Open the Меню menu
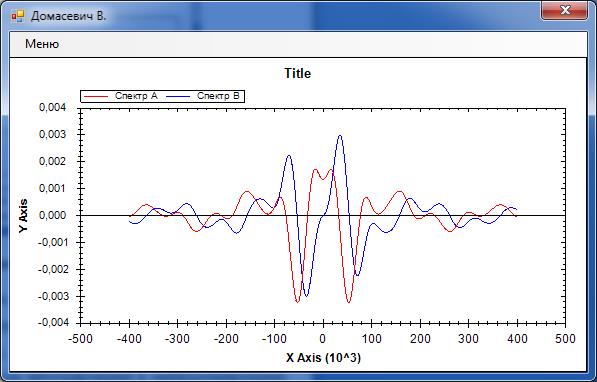The height and width of the screenshot is (382, 597). click(x=42, y=44)
